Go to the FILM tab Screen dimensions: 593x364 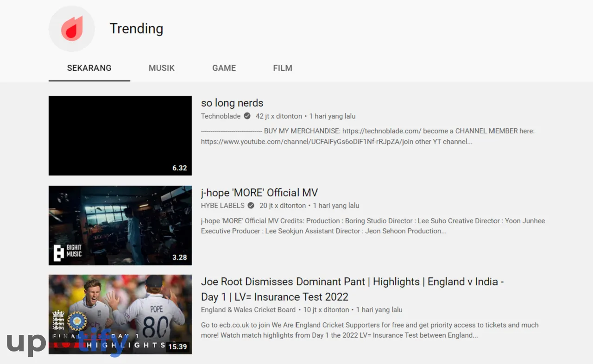(x=283, y=68)
